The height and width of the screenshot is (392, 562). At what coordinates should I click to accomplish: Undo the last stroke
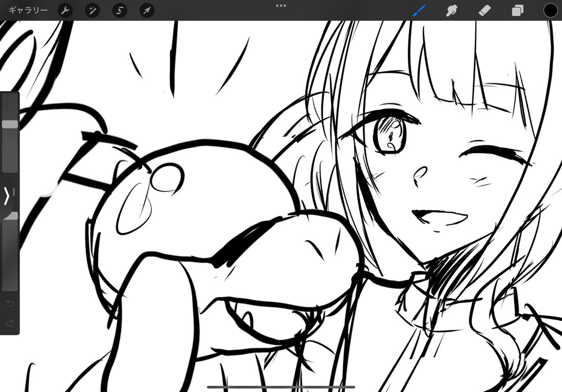(x=10, y=303)
